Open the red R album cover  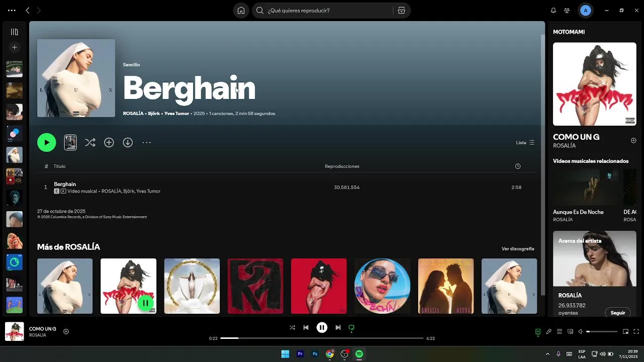255,286
